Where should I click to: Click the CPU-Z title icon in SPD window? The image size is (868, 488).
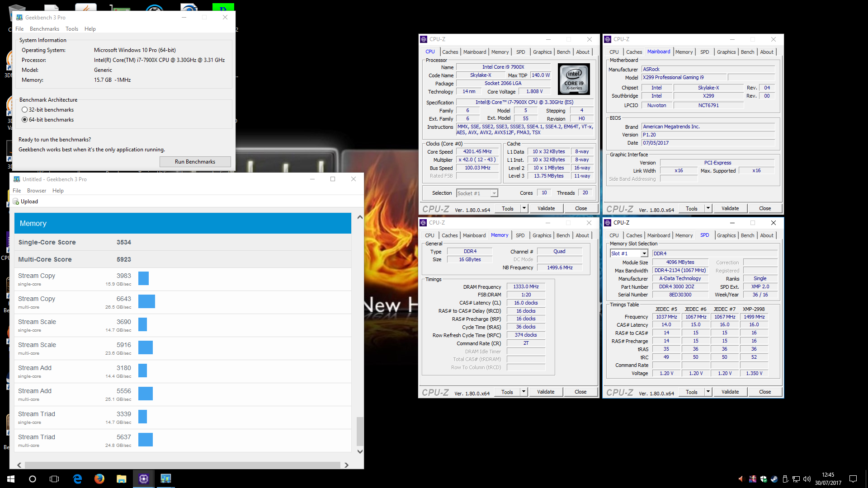pyautogui.click(x=608, y=223)
